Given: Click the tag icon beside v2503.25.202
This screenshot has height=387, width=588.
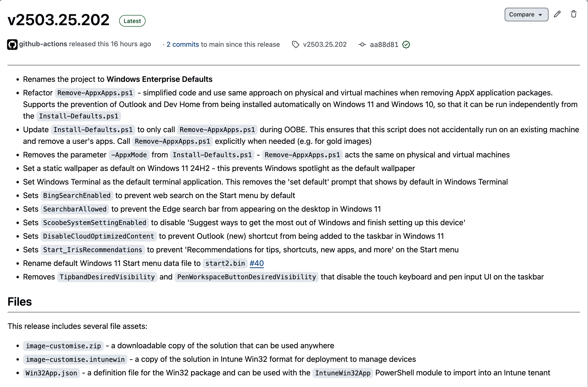Looking at the screenshot, I should (x=295, y=45).
